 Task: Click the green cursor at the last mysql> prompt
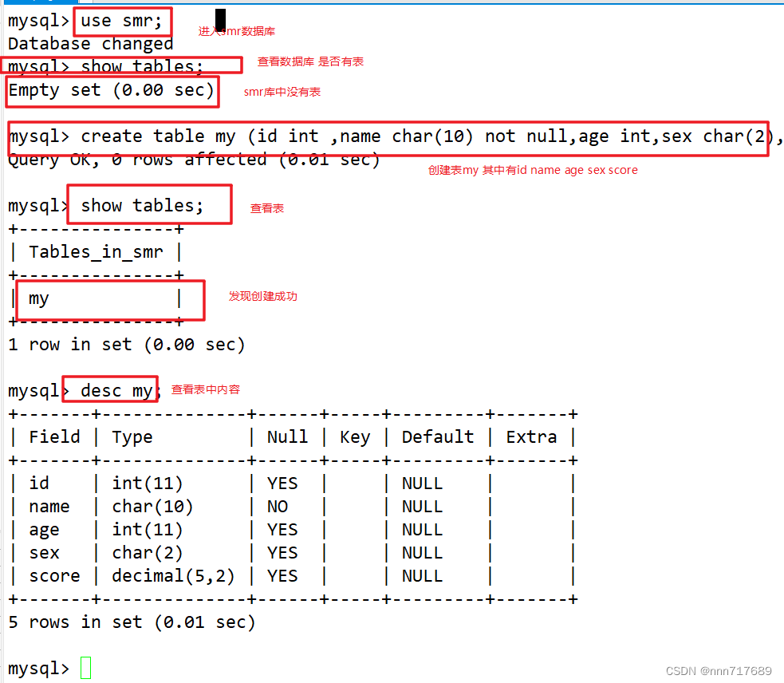point(85,668)
